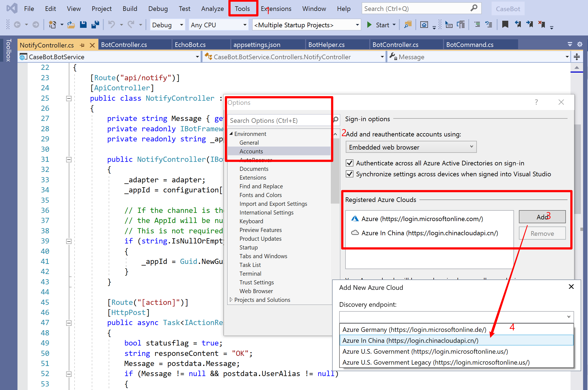Pin the NotifyController.cs tab

82,45
